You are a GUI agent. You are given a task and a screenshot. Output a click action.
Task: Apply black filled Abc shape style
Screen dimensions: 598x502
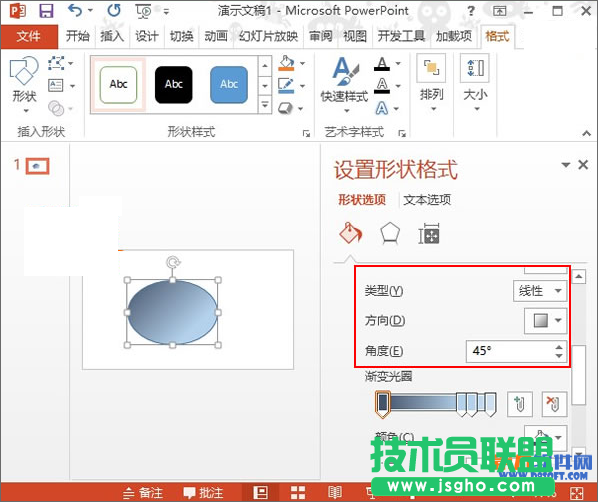point(174,84)
